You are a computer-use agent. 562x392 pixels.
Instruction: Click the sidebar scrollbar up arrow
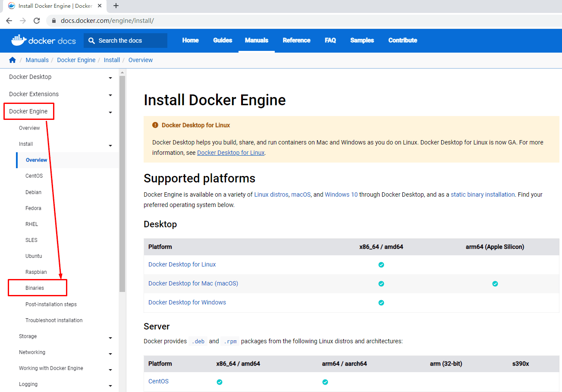click(x=122, y=72)
